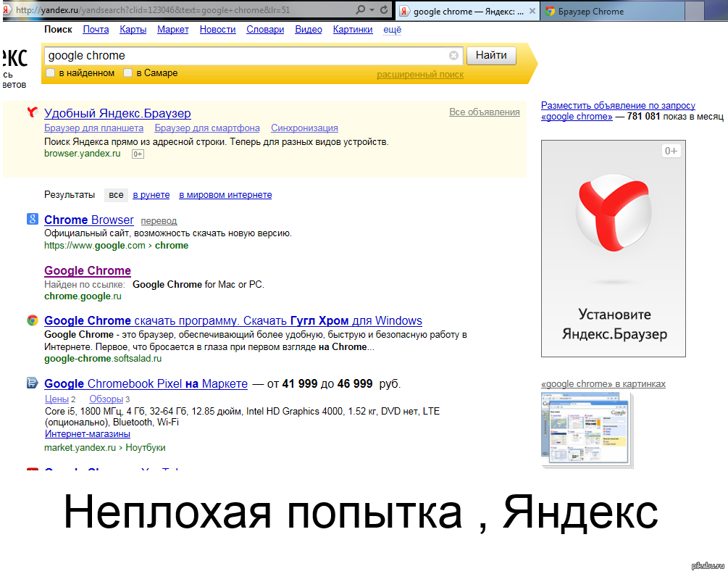This screenshot has width=728, height=574.
Task: Click the 0+ badge on Яндекс.Браузер banner
Action: tap(671, 151)
